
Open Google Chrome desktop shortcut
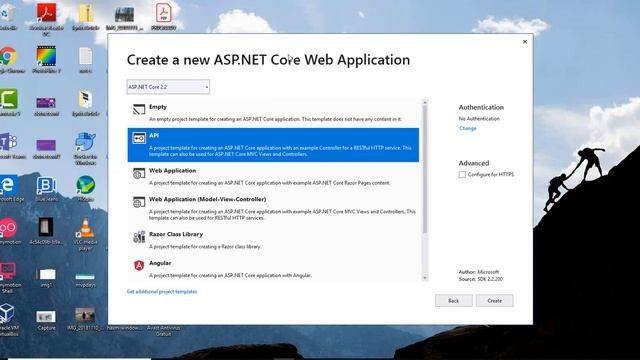8,56
